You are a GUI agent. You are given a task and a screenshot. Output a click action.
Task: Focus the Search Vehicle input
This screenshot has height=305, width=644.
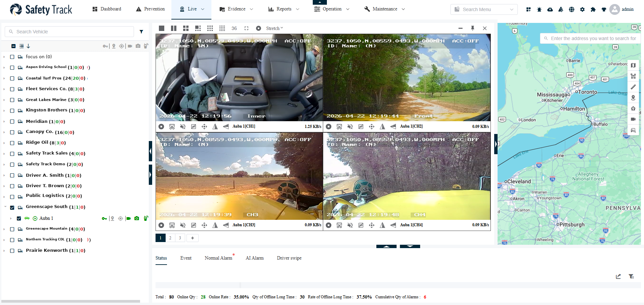pos(69,32)
